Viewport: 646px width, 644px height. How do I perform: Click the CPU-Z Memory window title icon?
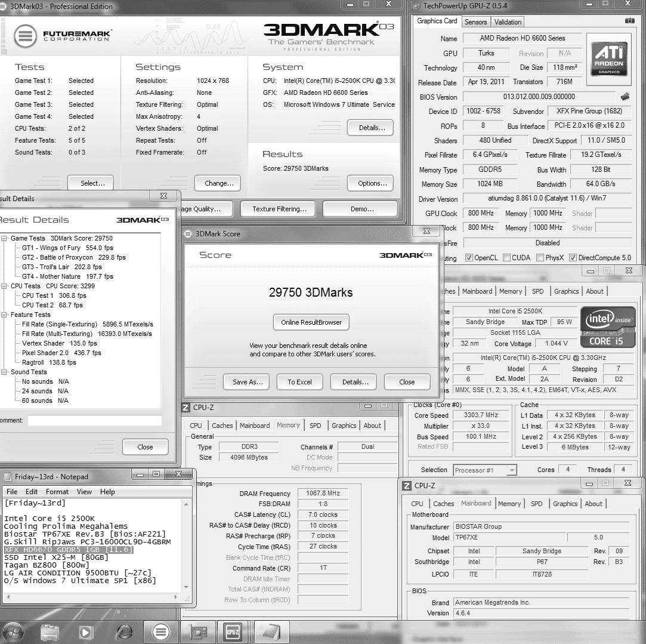tap(186, 407)
